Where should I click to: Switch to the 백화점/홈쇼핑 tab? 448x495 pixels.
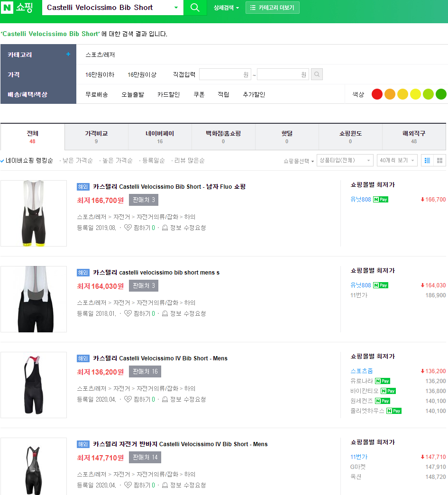223,137
